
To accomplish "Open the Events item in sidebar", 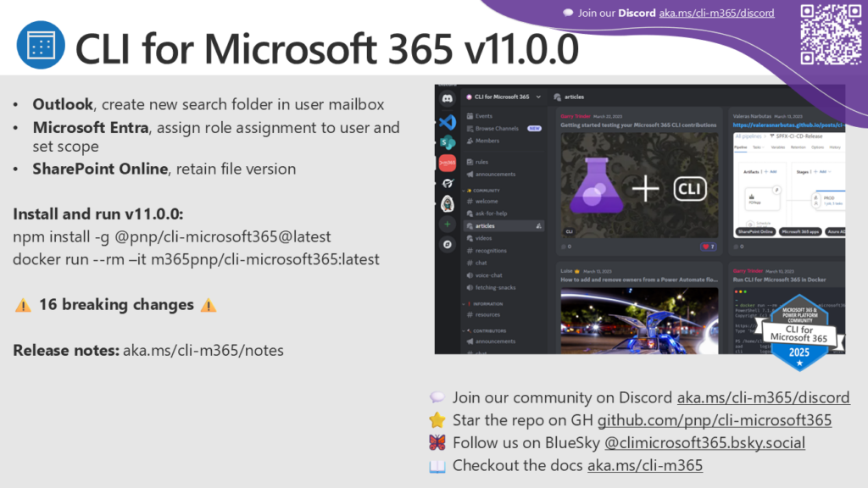I will [x=483, y=116].
